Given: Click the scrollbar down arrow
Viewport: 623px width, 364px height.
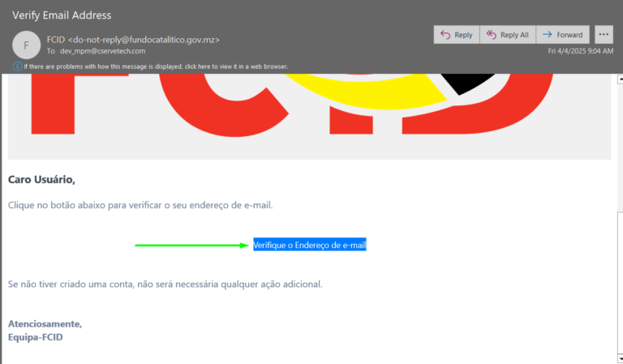Looking at the screenshot, I should point(619,358).
